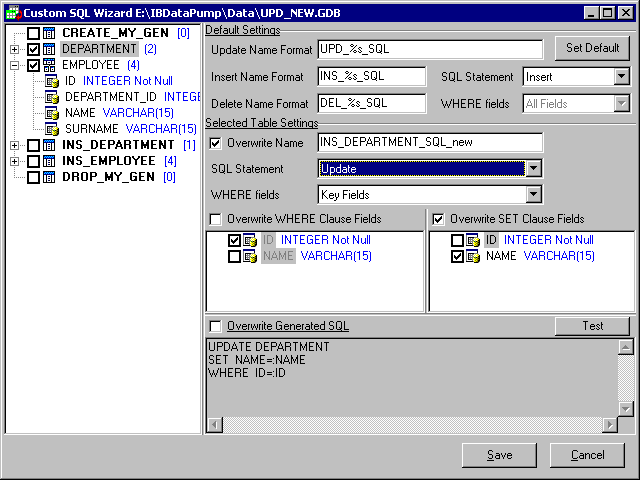This screenshot has width=640, height=480.
Task: Check the INS_EMPLOYEE table checkbox
Action: pos(33,161)
